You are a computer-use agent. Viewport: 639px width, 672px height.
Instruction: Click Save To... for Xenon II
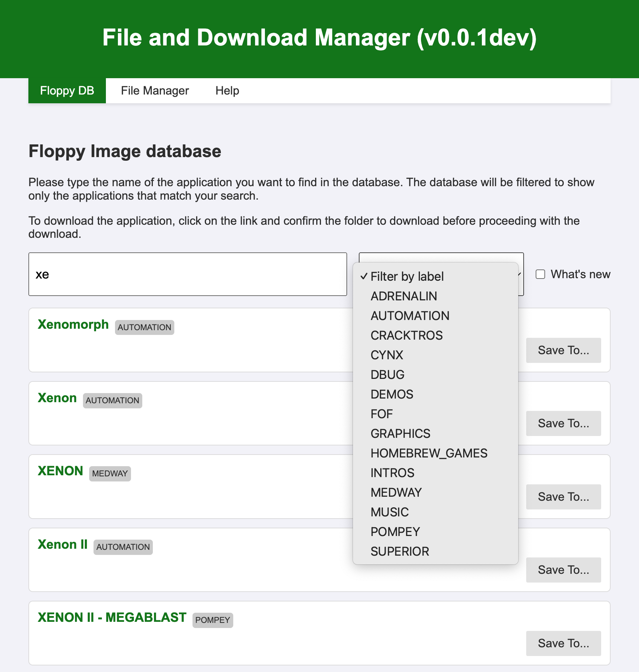(563, 570)
